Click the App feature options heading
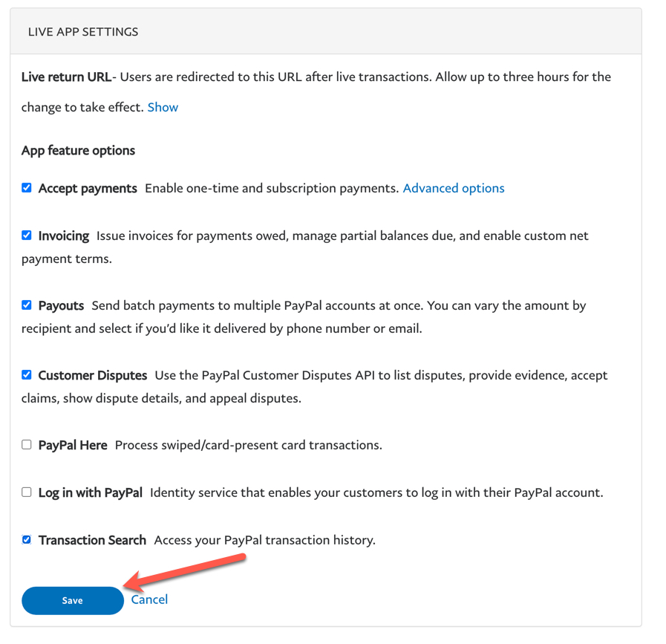The height and width of the screenshot is (644, 666). [x=78, y=150]
